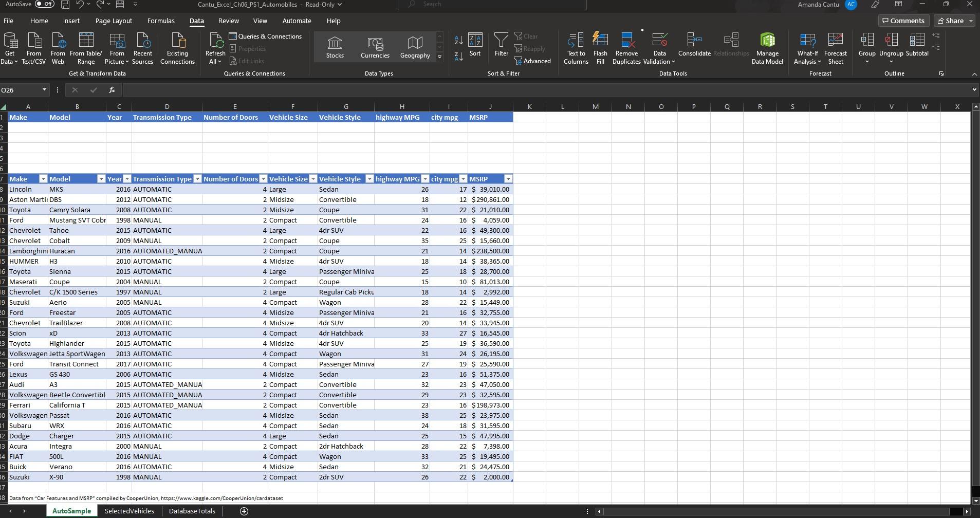Click into the formula bar
This screenshot has width=980, height=518.
click(546, 90)
